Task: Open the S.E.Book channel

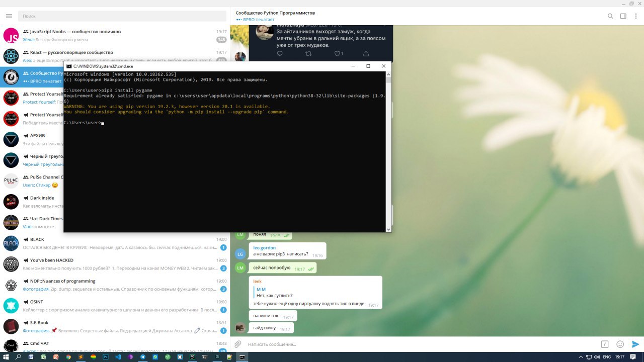Action: [115, 326]
